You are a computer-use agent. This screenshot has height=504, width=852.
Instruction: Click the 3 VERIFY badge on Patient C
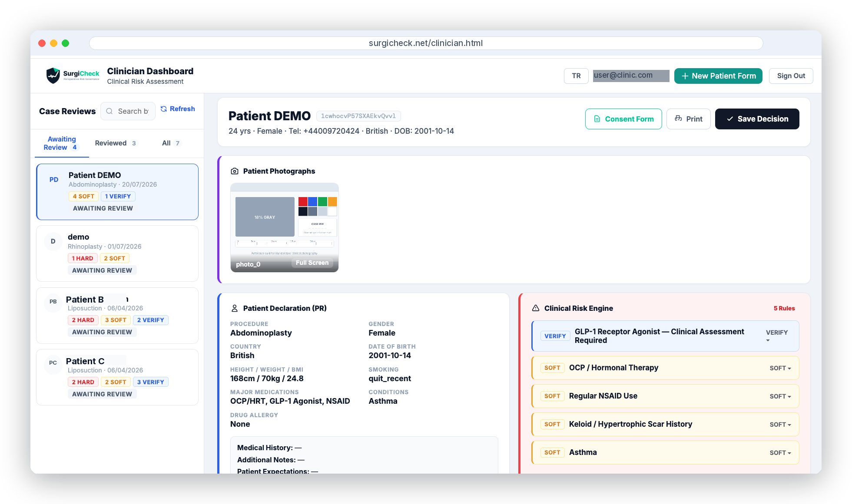coord(151,382)
